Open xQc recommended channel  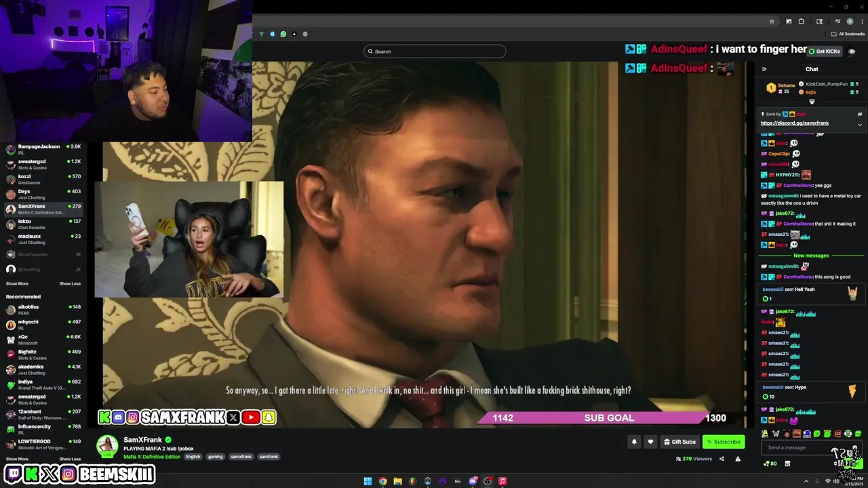[43, 340]
